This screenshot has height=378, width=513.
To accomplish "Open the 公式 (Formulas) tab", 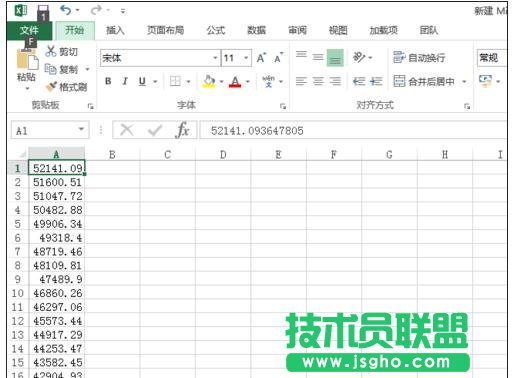I will tap(216, 30).
